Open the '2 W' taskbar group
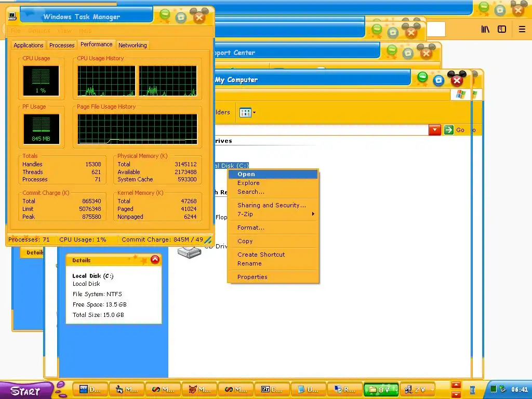 pos(418,390)
